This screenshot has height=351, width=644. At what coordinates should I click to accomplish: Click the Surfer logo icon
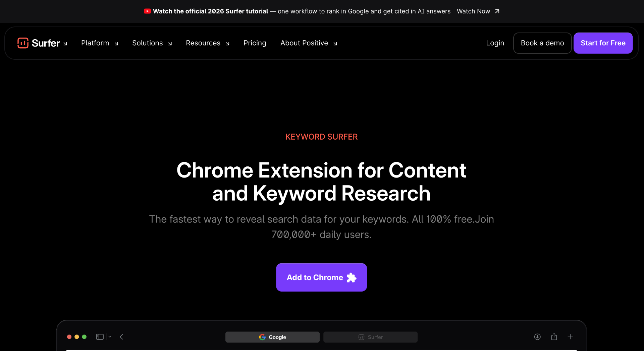tap(23, 43)
